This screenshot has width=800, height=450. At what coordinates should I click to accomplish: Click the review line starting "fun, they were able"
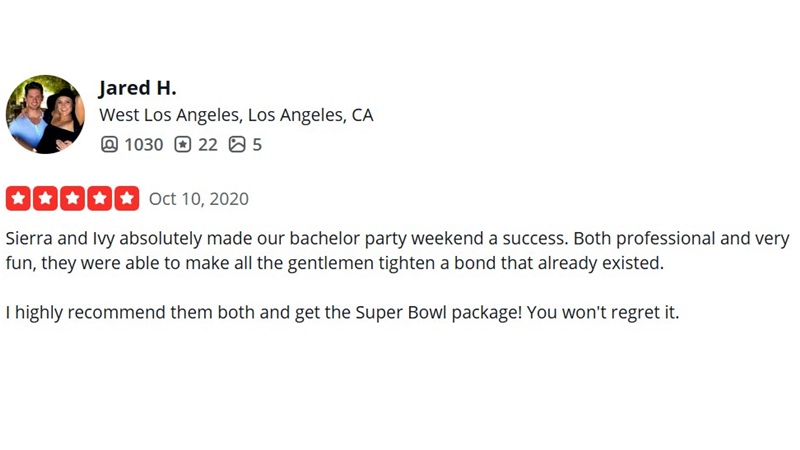(334, 264)
